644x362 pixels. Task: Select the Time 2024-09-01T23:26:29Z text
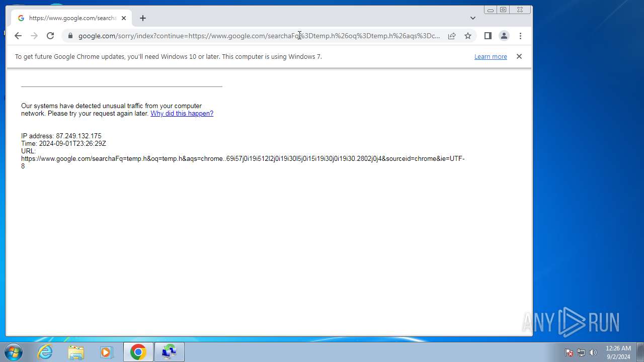click(x=63, y=144)
